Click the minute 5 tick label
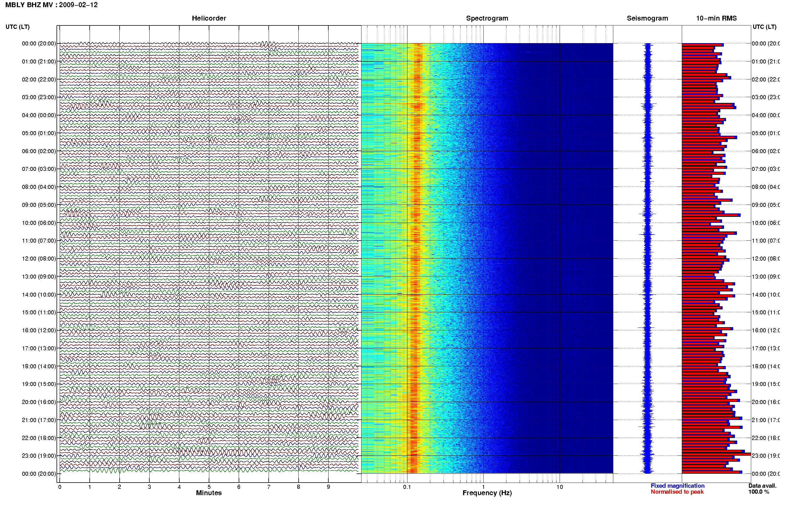This screenshot has height=508, width=812. [209, 487]
